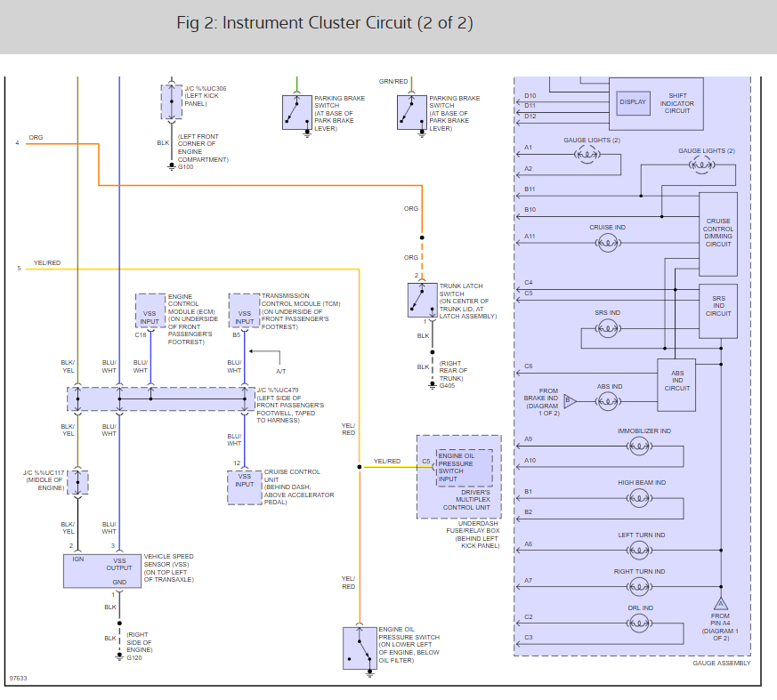This screenshot has width=777, height=700.
Task: Click the DRL Ind lamp symbol
Action: pyautogui.click(x=639, y=623)
